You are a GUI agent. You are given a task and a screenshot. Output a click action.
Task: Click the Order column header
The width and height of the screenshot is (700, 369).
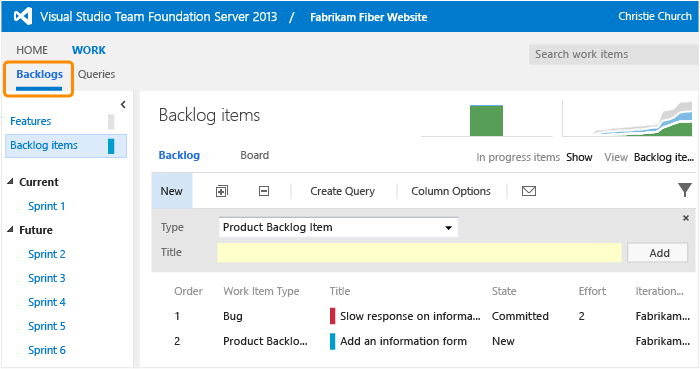[x=188, y=291]
